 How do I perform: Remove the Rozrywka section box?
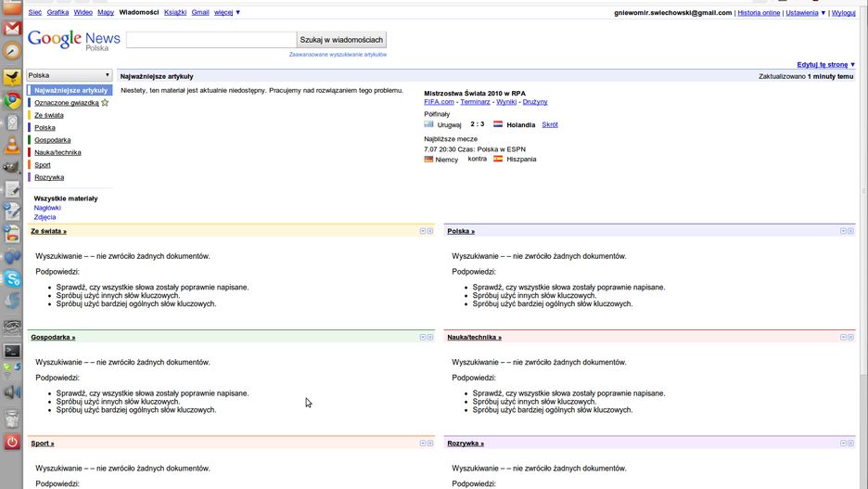(849, 444)
